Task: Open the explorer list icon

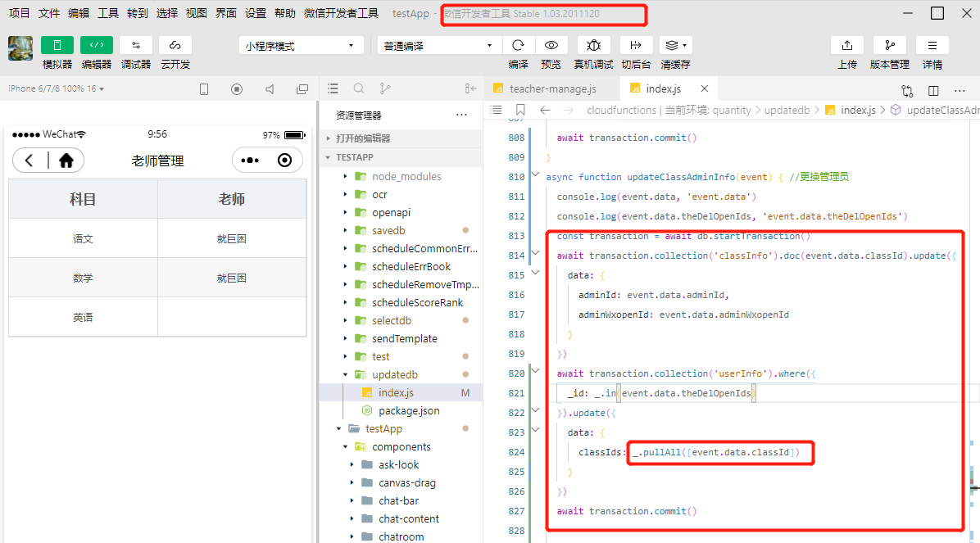Action: (x=333, y=88)
